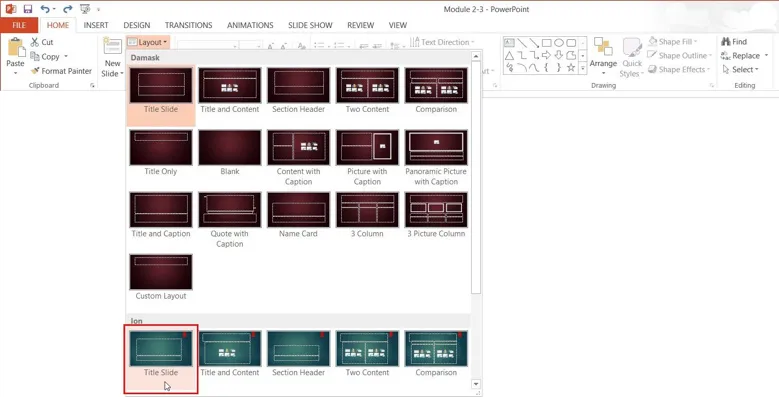Click the Paste clipboard icon

(x=15, y=47)
